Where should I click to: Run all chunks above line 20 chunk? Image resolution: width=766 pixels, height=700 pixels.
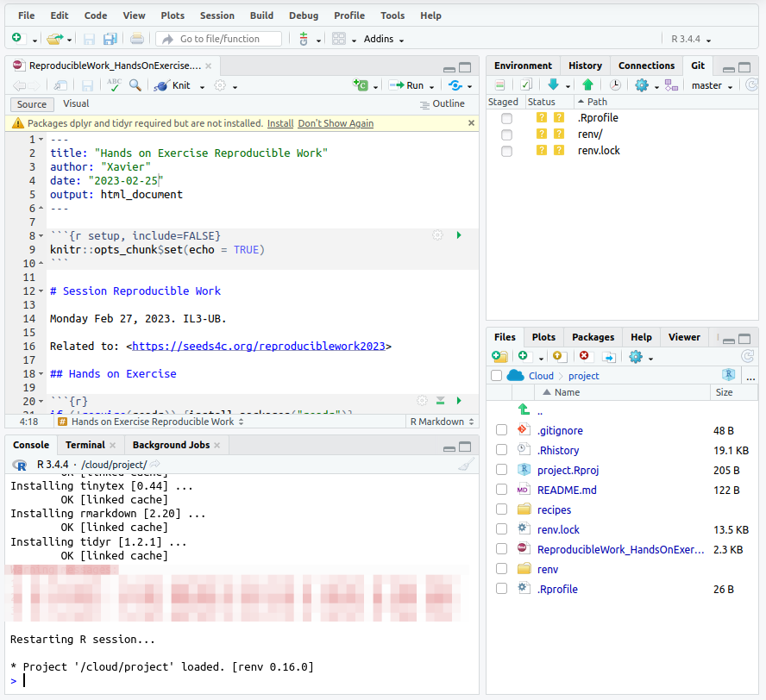[440, 401]
